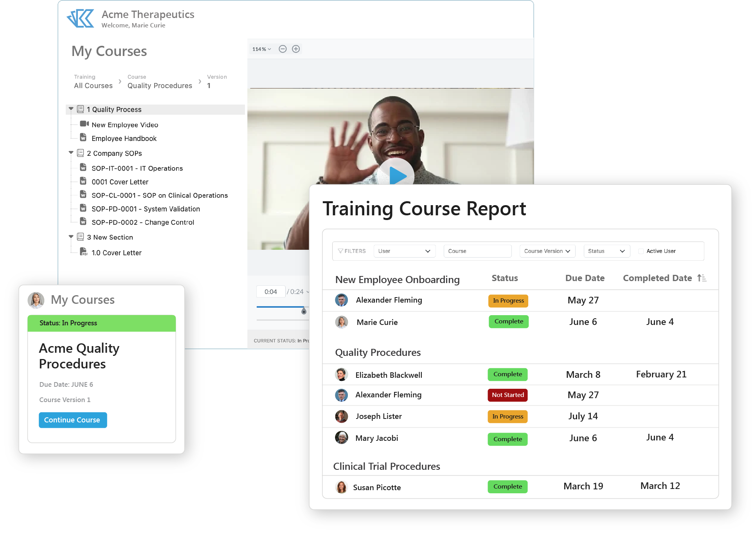Viewport: 756px width, 534px height.
Task: Click the zoom out minus icon
Action: click(x=283, y=49)
